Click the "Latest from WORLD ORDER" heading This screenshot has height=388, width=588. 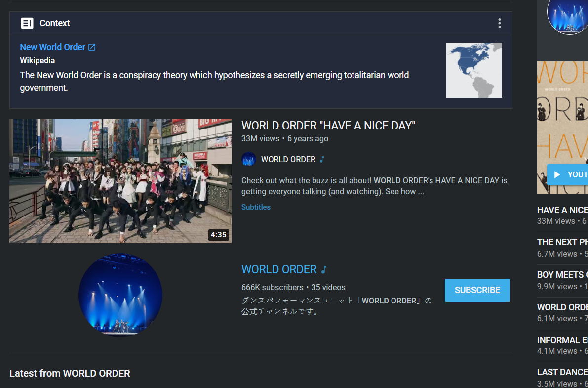(70, 373)
